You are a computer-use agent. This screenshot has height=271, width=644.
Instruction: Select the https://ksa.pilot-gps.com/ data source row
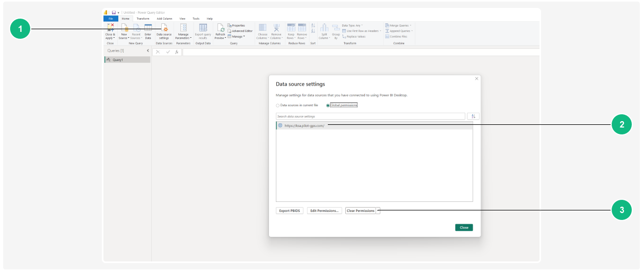click(374, 126)
